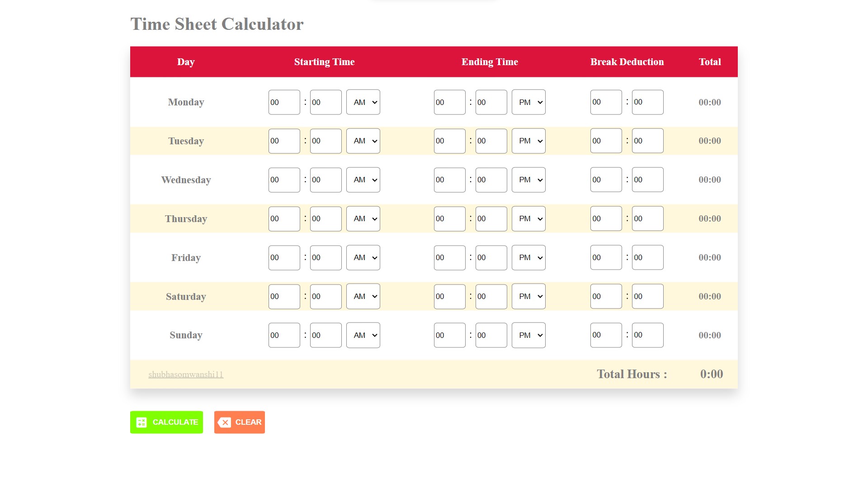The image size is (868, 484).
Task: Click the Total column header
Action: [710, 62]
